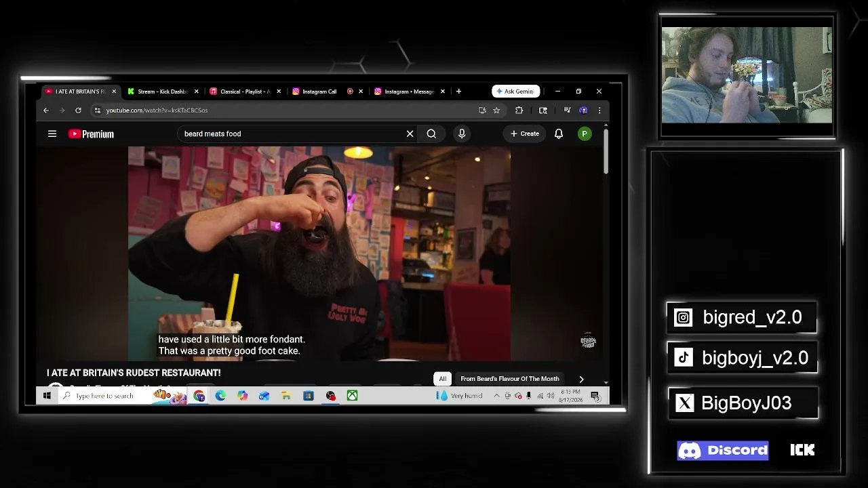Image resolution: width=868 pixels, height=488 pixels.
Task: Open Outlook from the taskbar
Action: click(264, 396)
